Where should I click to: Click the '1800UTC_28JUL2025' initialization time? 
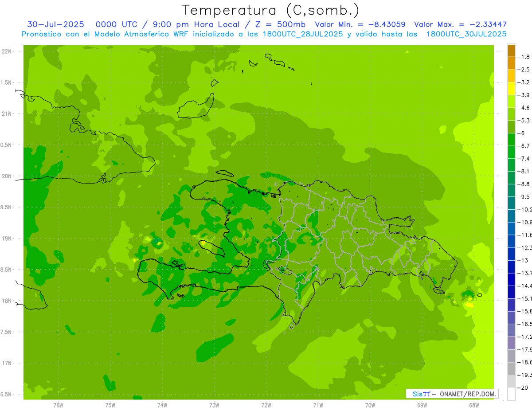[x=302, y=34]
